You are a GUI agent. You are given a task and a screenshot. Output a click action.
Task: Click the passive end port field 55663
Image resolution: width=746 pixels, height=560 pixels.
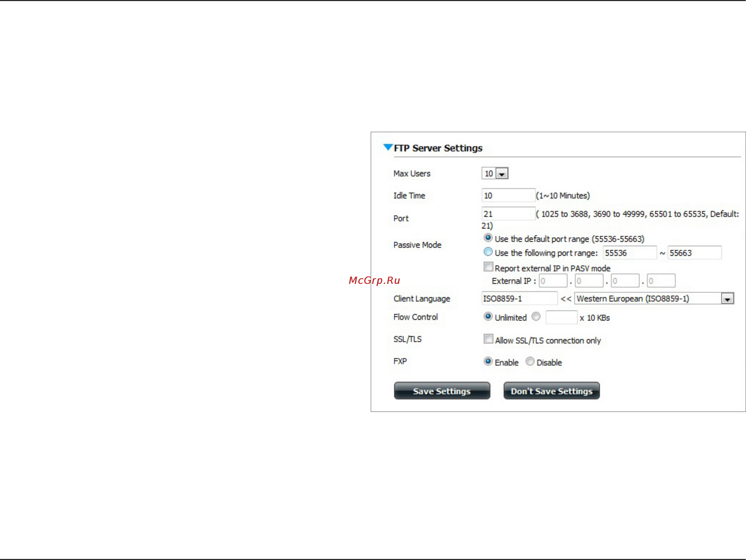[x=694, y=253]
